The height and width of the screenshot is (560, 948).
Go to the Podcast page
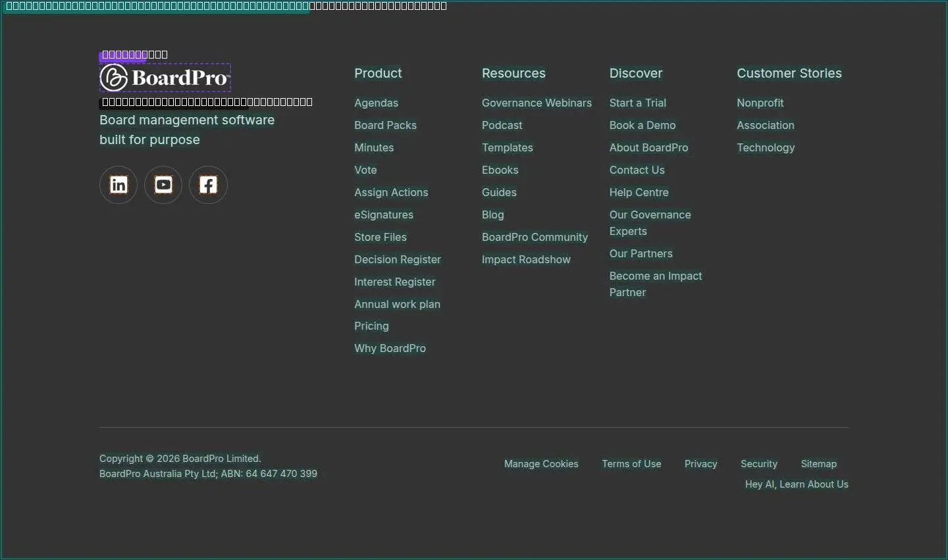[x=502, y=125]
